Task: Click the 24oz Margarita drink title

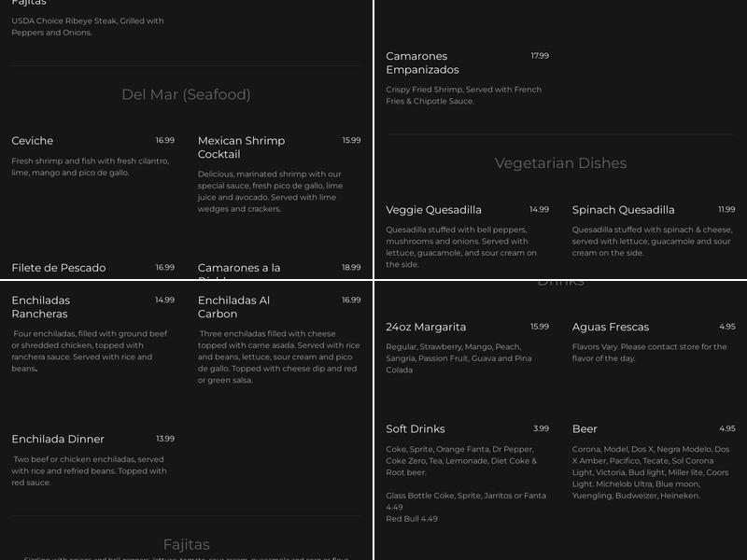Action: pyautogui.click(x=426, y=328)
